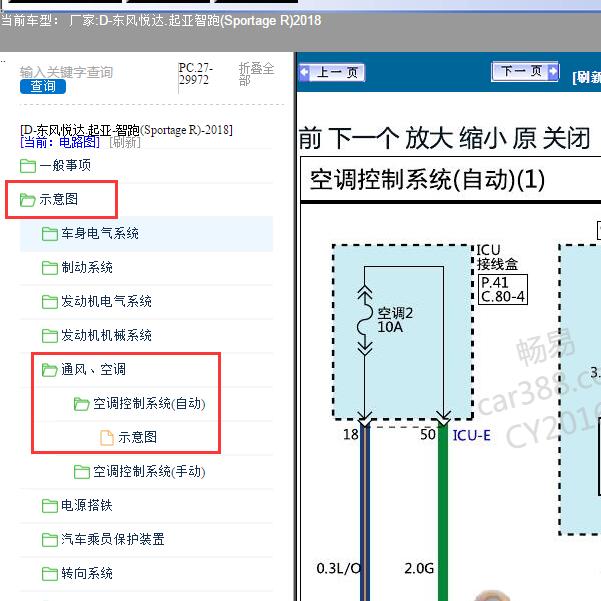Click 折叠全部 to collapse all folders

coord(256,74)
